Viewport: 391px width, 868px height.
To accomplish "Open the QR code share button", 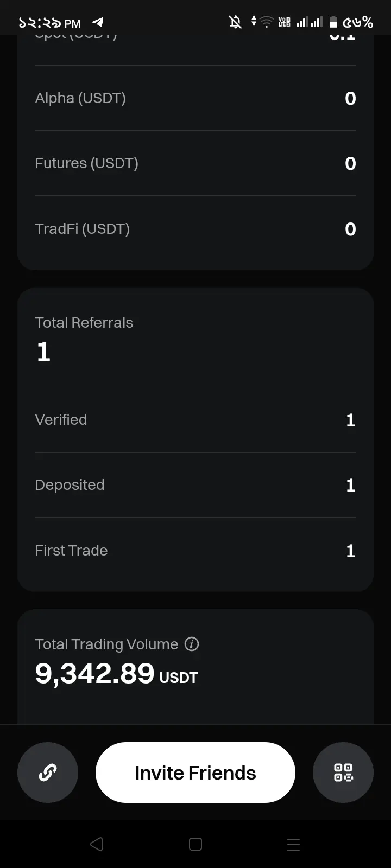I will (x=343, y=773).
